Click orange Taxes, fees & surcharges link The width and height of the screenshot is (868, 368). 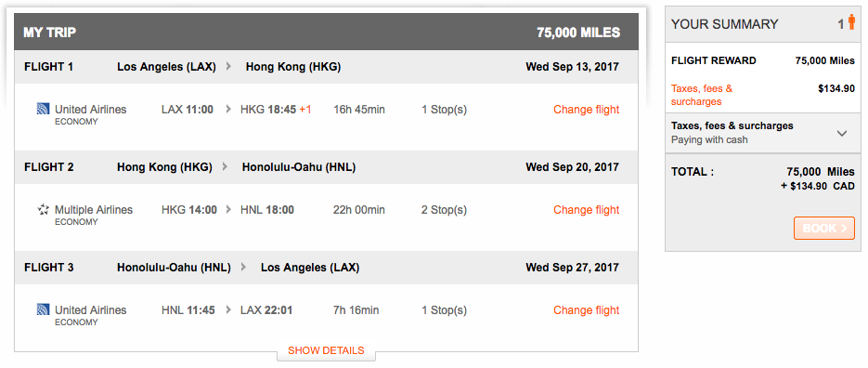click(702, 95)
